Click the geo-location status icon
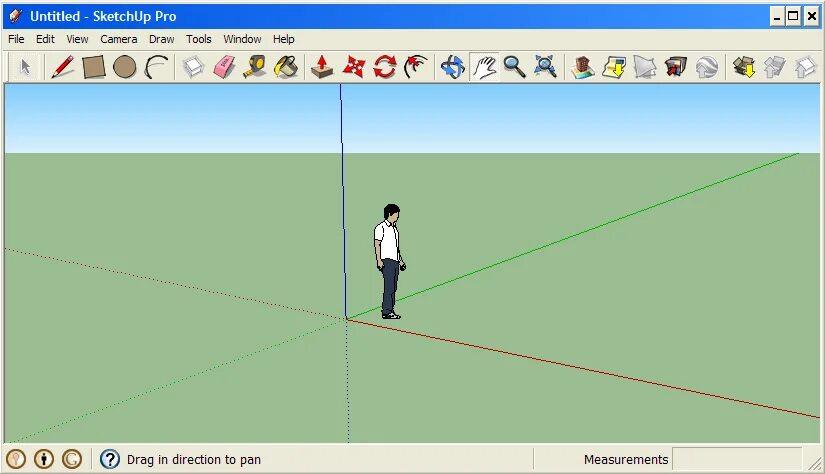825x474 pixels. pos(16,459)
